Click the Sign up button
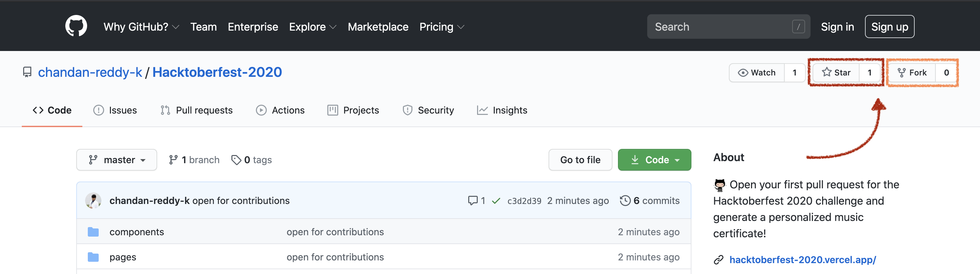The image size is (980, 274). tap(889, 27)
